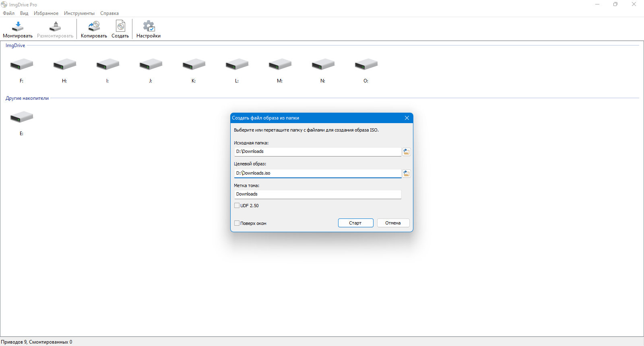Minimize the ImgDrive Pro window

point(597,4)
